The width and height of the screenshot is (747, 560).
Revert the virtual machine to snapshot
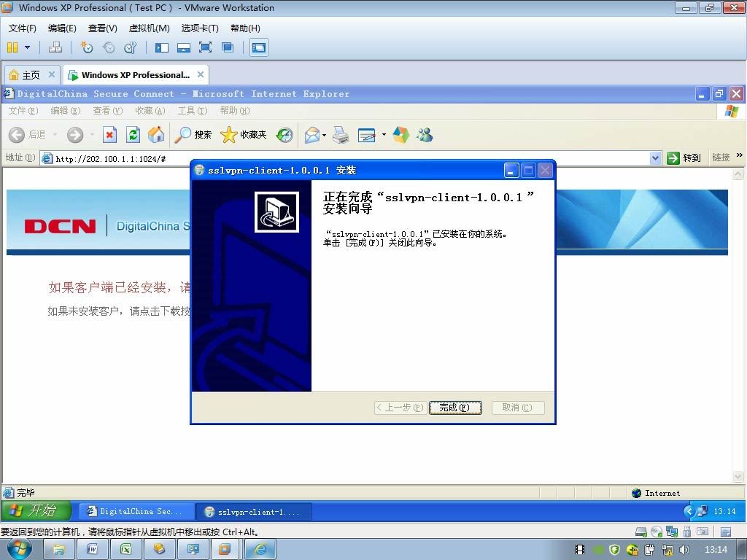[x=109, y=47]
